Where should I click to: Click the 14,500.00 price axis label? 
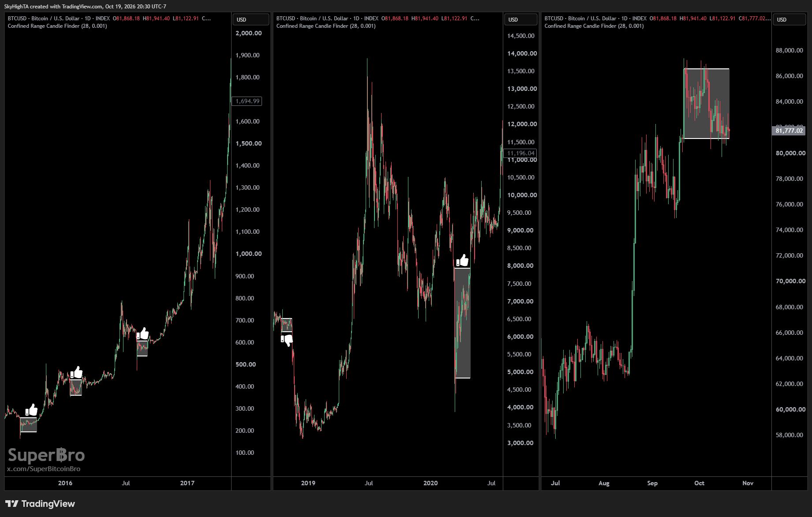(521, 36)
